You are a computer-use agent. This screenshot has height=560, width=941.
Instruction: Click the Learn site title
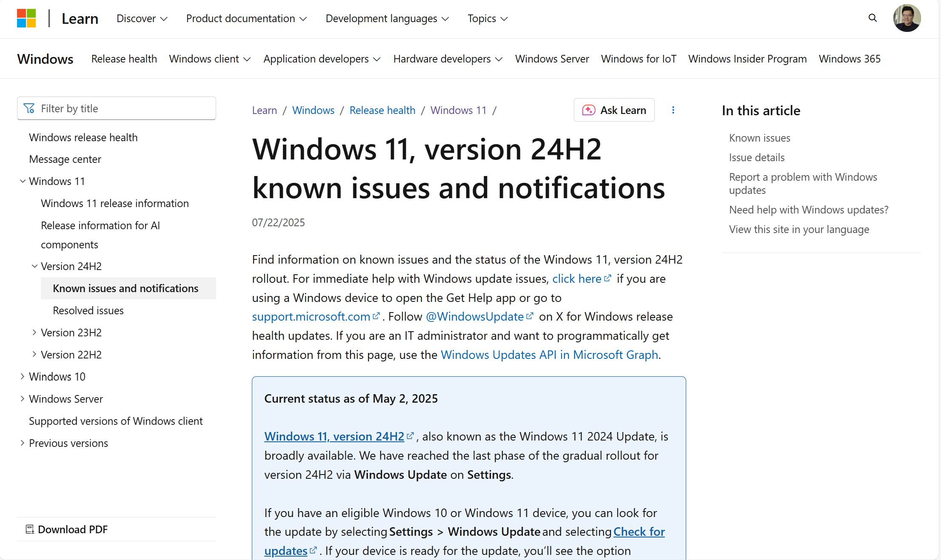point(80,19)
